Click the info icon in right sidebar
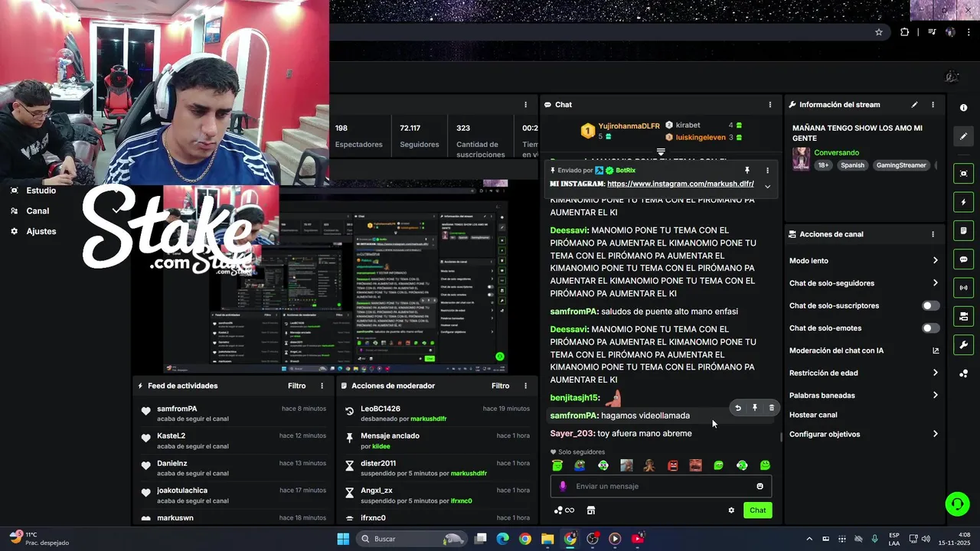980x551 pixels. click(x=963, y=108)
